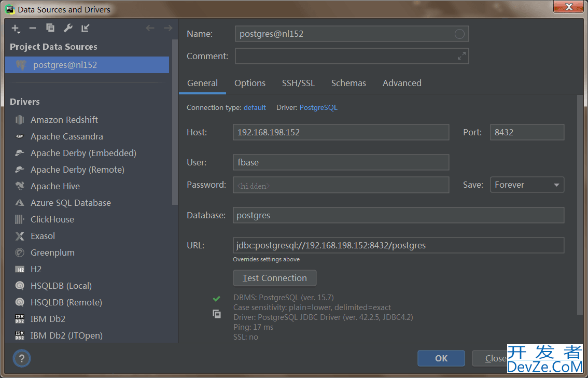This screenshot has width=588, height=378.
Task: Click the User field containing fbase
Action: (341, 162)
